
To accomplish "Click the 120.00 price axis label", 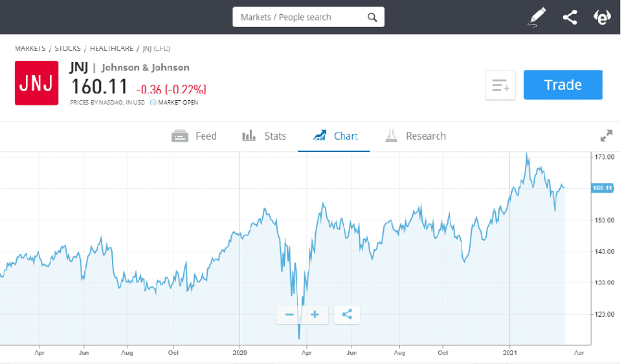I will pyautogui.click(x=604, y=314).
